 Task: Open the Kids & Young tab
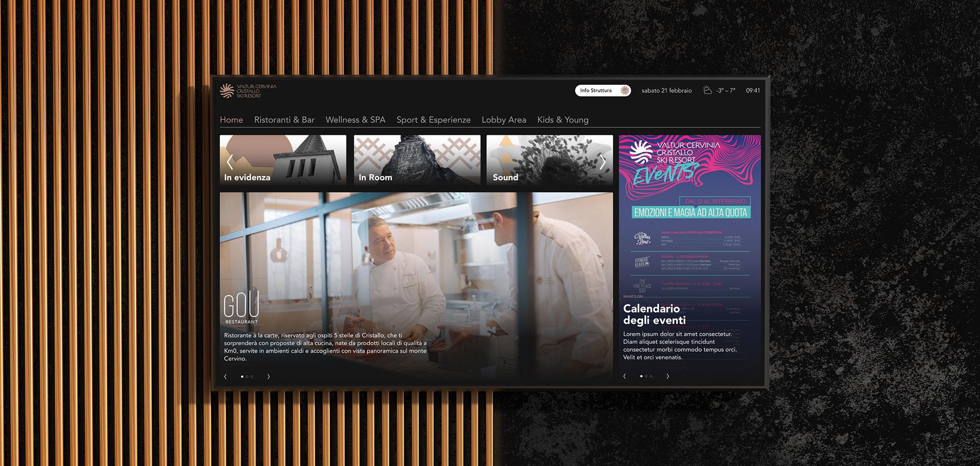click(x=562, y=120)
